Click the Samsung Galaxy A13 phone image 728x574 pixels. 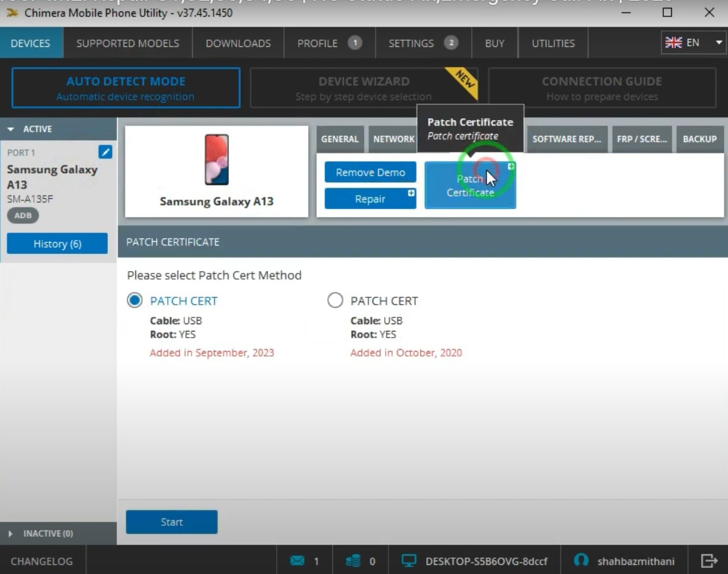click(216, 160)
